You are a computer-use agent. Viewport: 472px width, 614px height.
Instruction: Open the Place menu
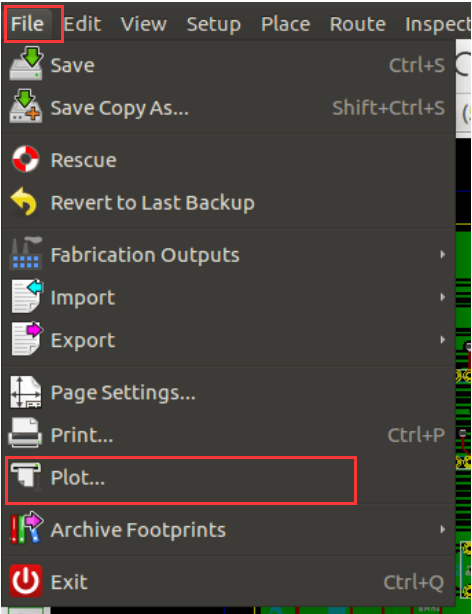pyautogui.click(x=286, y=24)
